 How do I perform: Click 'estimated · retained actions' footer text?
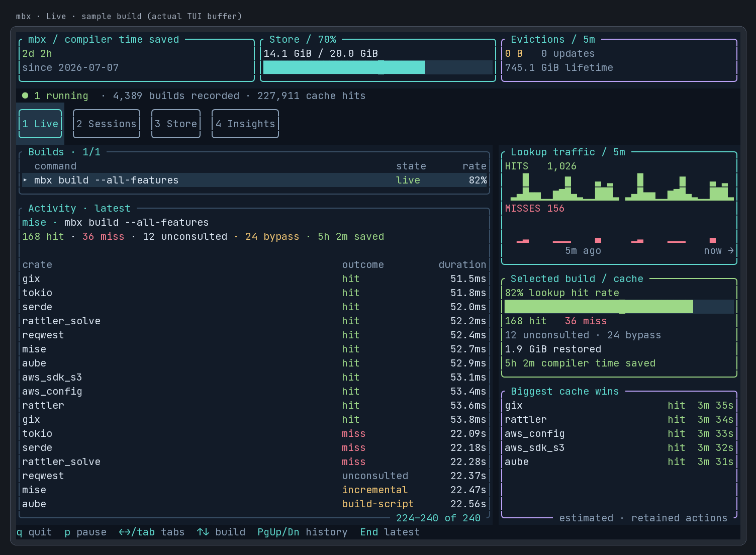[x=643, y=518]
